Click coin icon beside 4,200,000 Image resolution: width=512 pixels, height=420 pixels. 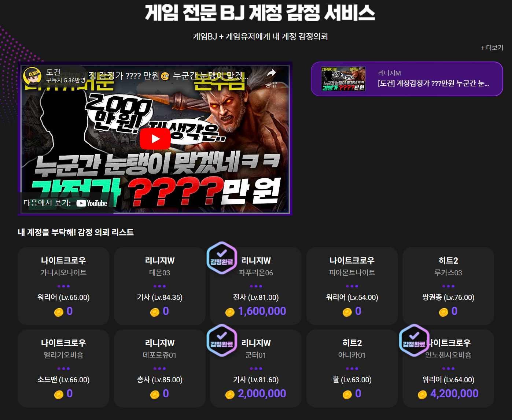pyautogui.click(x=422, y=394)
